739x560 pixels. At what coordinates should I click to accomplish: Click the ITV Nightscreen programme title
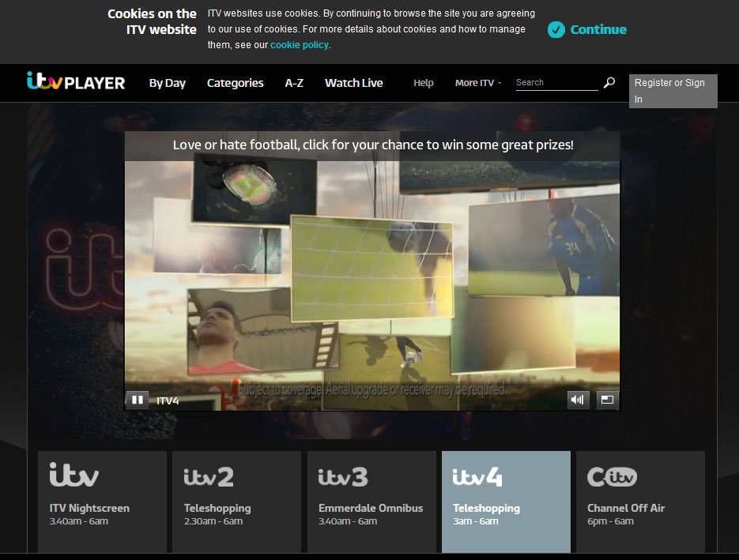click(x=89, y=508)
